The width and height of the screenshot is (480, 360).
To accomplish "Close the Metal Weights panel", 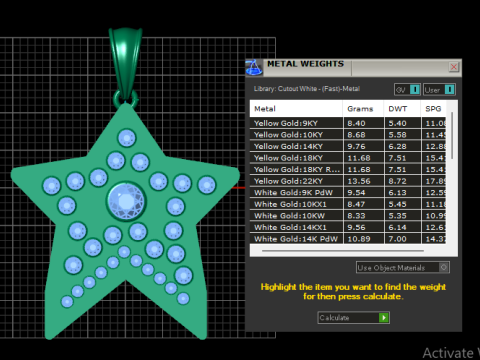I will (x=454, y=67).
